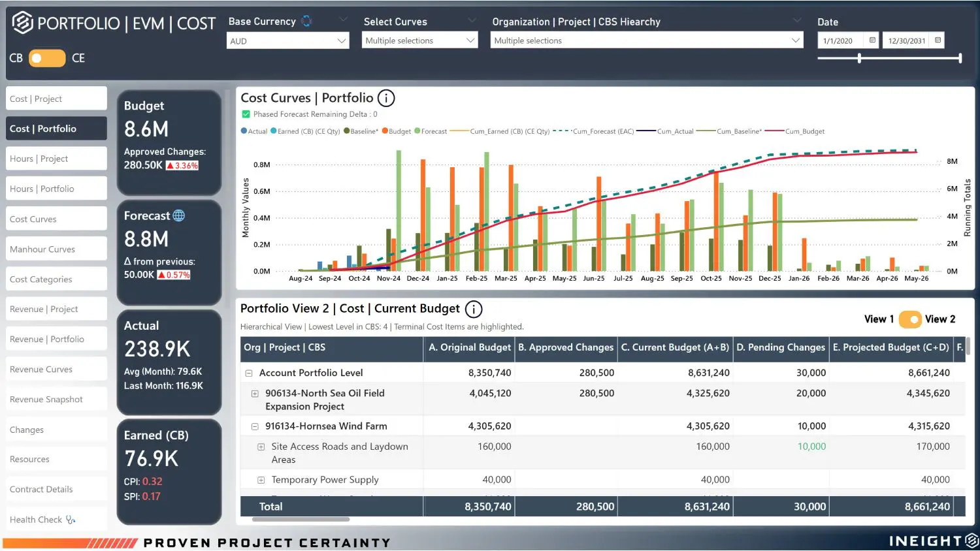This screenshot has width=980, height=551.
Task: Collapse the 916134-Hornsea Wind Farm row
Action: click(255, 426)
